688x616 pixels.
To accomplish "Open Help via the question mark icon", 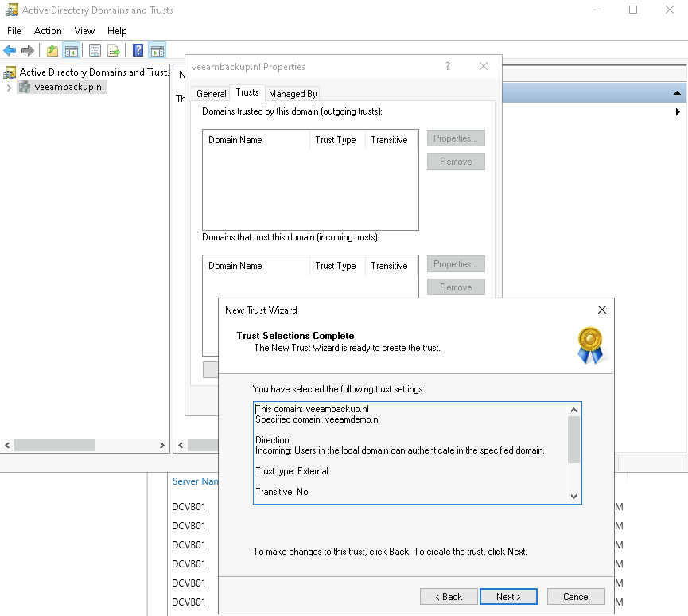I will (x=138, y=51).
